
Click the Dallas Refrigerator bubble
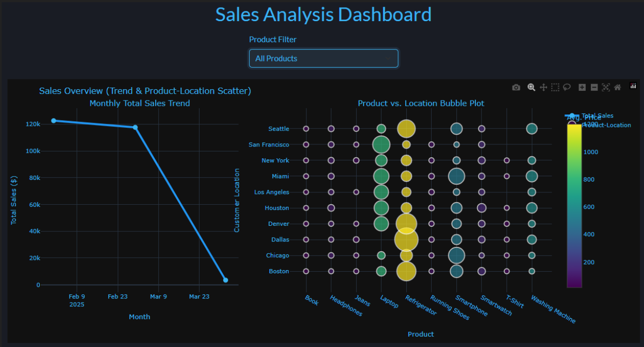(406, 240)
